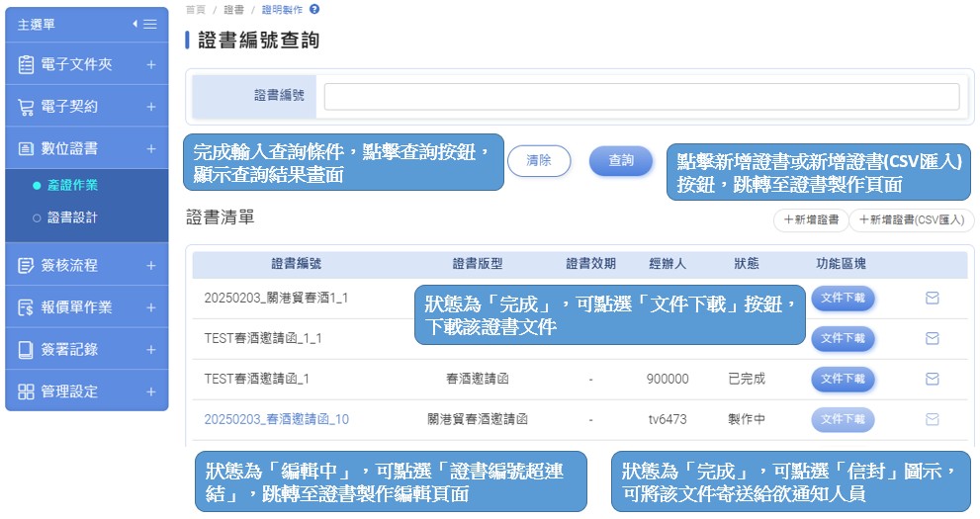The image size is (980, 519).
Task: Expand 管理設定 with plus sign
Action: tap(151, 391)
